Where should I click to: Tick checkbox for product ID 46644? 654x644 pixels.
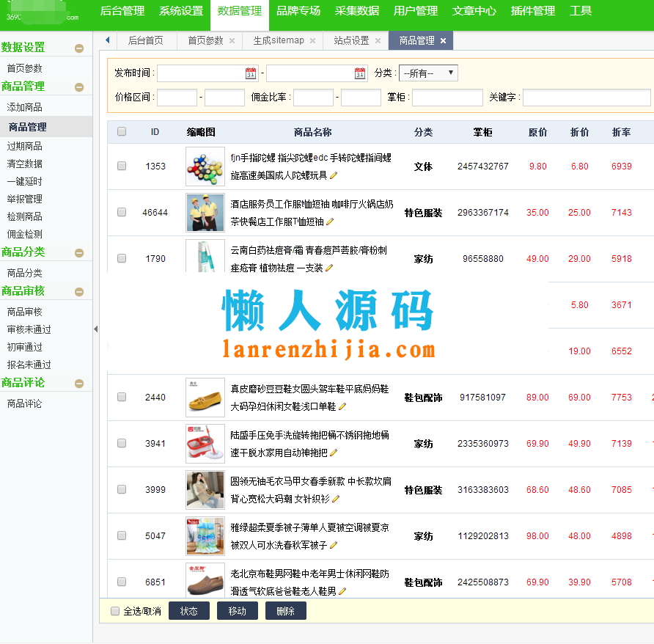click(122, 213)
